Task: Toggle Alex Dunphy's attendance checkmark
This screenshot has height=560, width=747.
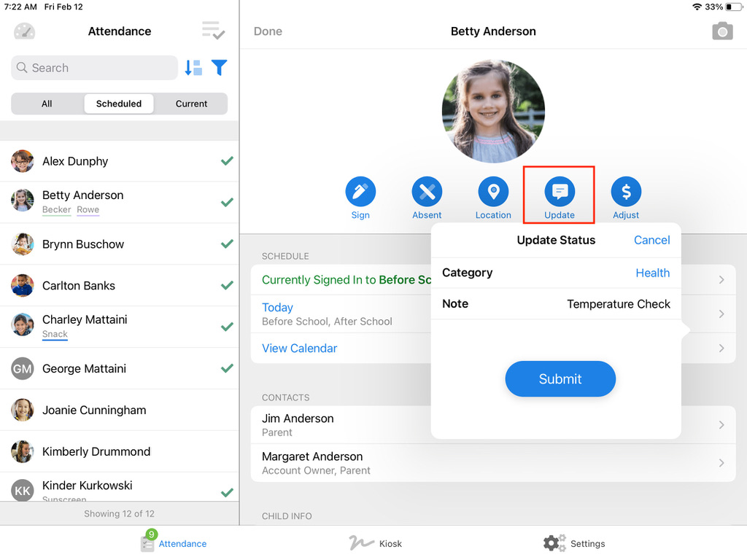Action: click(x=228, y=161)
